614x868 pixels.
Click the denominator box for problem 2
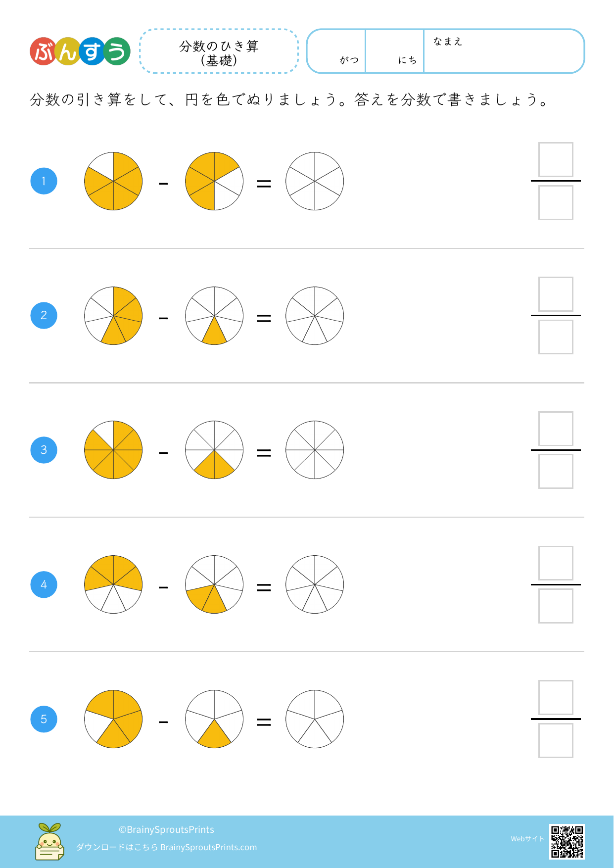point(556,337)
